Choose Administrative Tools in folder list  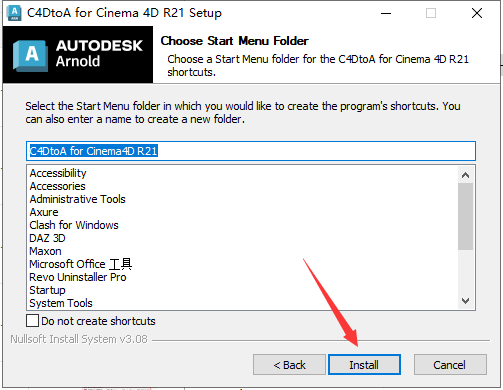tap(77, 199)
